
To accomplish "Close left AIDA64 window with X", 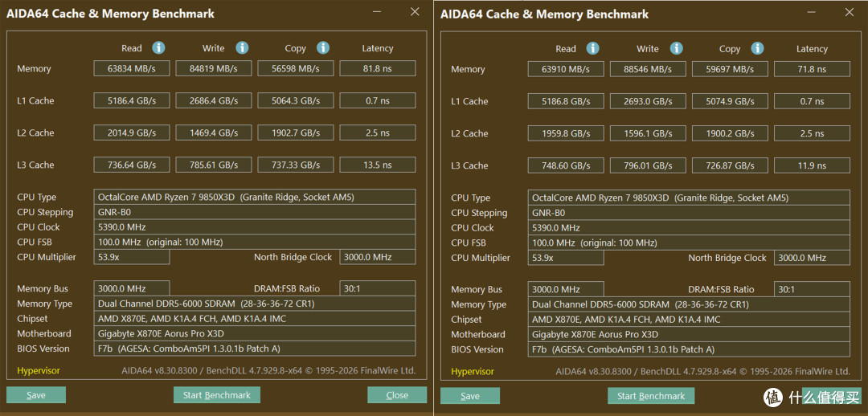I will [x=415, y=11].
